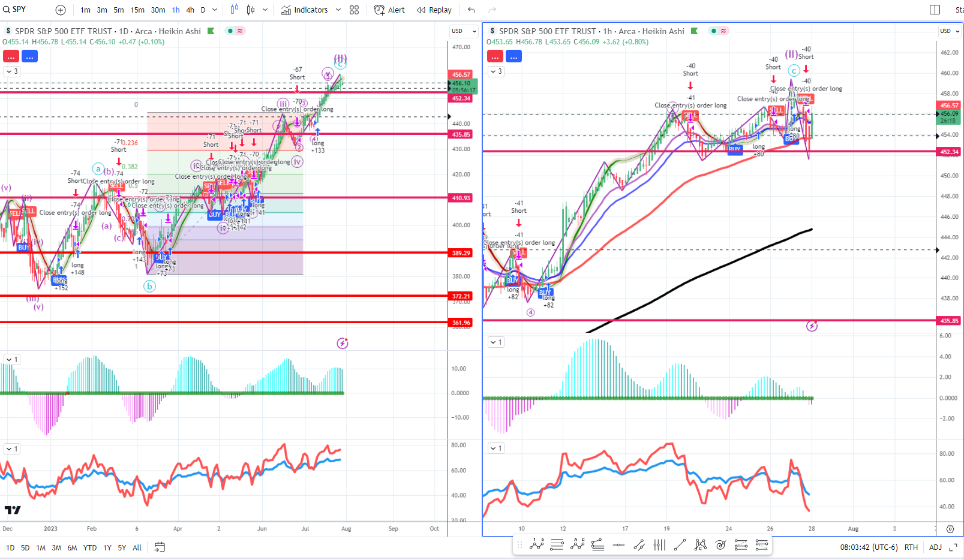
Task: Collapse the daily RSI pane legend
Action: tap(12, 448)
